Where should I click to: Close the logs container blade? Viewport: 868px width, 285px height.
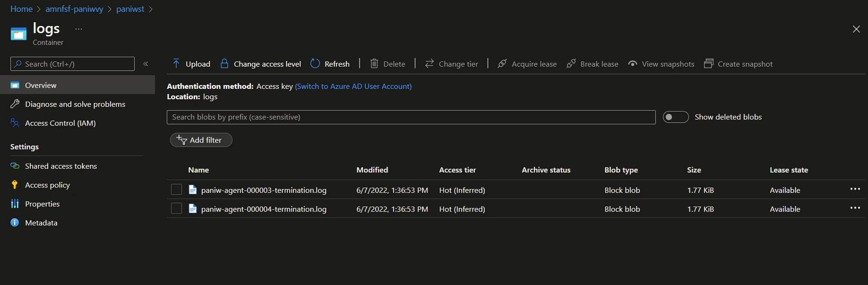click(856, 29)
